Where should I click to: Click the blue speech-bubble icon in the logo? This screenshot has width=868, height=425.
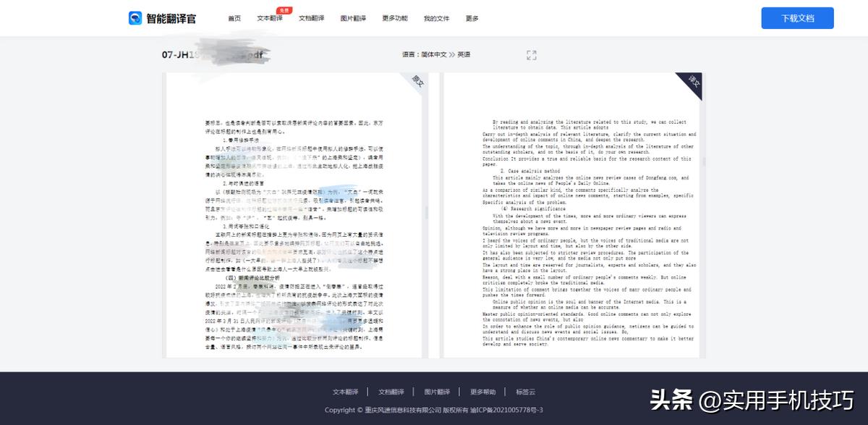[x=135, y=17]
